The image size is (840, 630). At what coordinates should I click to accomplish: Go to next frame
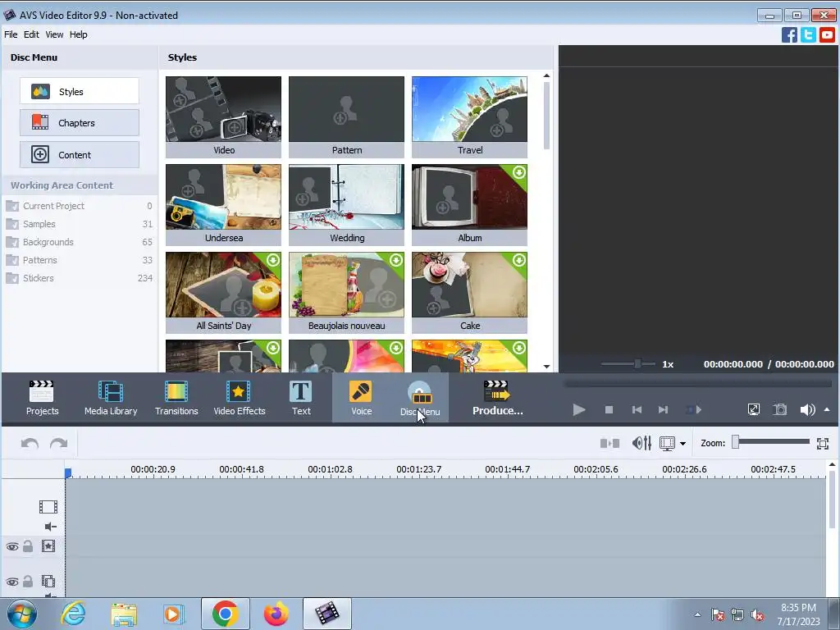click(663, 410)
